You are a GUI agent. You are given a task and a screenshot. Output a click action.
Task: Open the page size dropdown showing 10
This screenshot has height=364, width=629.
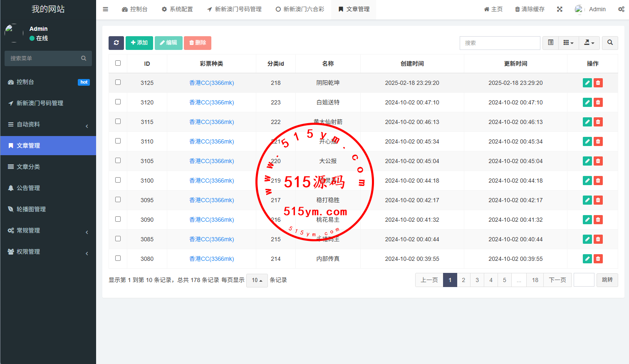tap(257, 280)
